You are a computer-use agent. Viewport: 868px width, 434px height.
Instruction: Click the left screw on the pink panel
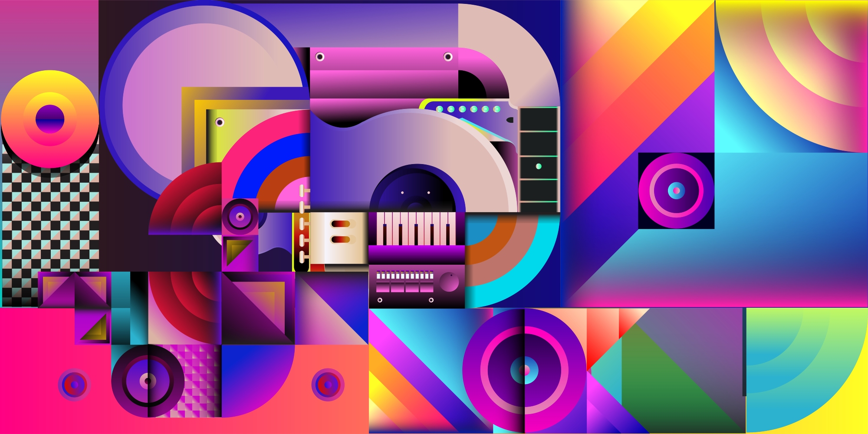point(320,57)
